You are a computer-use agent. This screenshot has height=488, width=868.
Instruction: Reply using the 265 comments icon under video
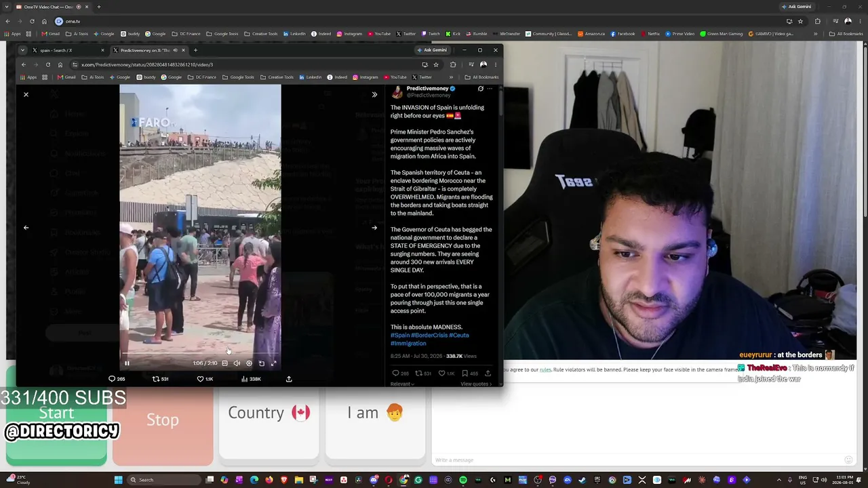117,379
